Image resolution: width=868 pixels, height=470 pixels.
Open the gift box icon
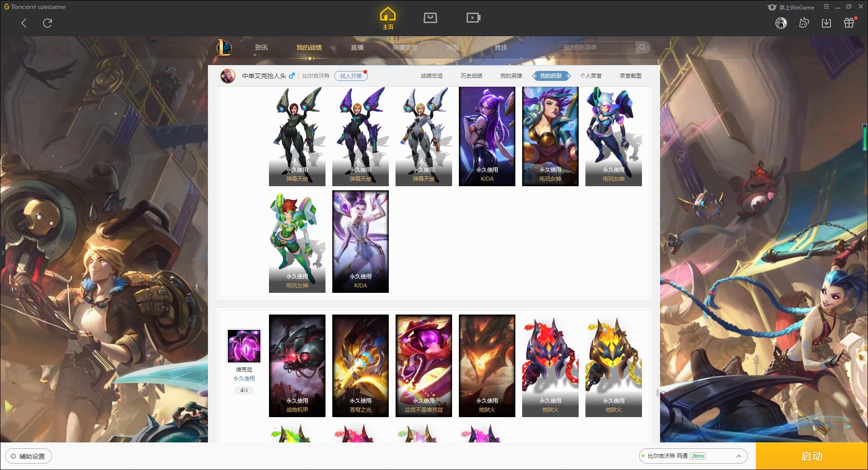coord(849,23)
